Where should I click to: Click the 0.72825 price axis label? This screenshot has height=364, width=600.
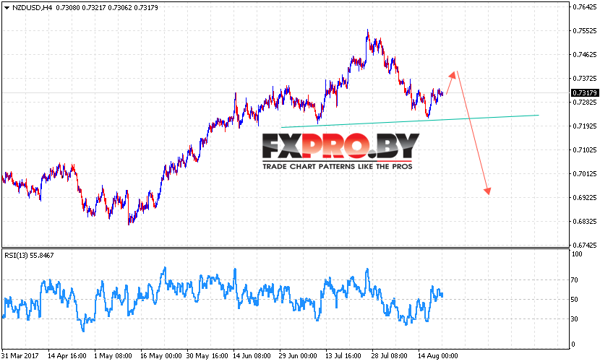584,102
